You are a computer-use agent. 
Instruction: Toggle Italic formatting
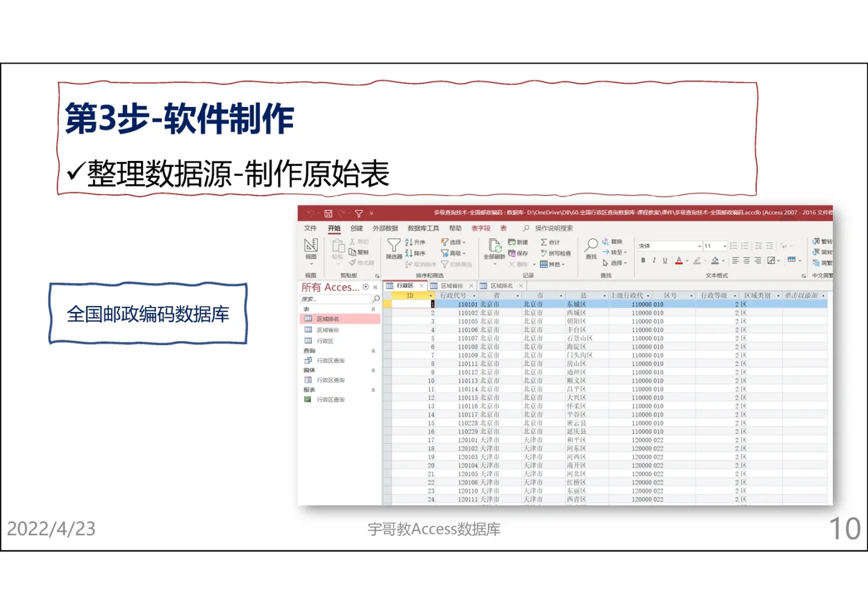tap(654, 260)
